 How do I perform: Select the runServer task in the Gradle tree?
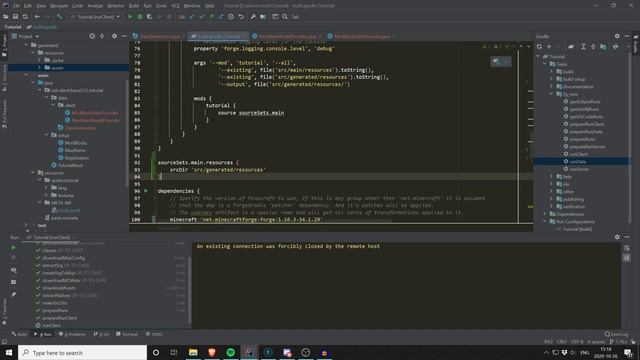(579, 169)
